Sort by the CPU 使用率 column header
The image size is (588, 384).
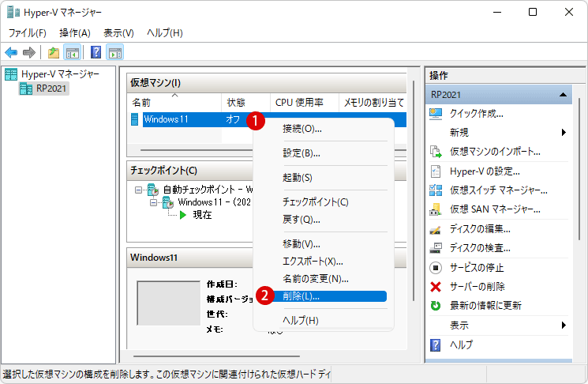[305, 103]
